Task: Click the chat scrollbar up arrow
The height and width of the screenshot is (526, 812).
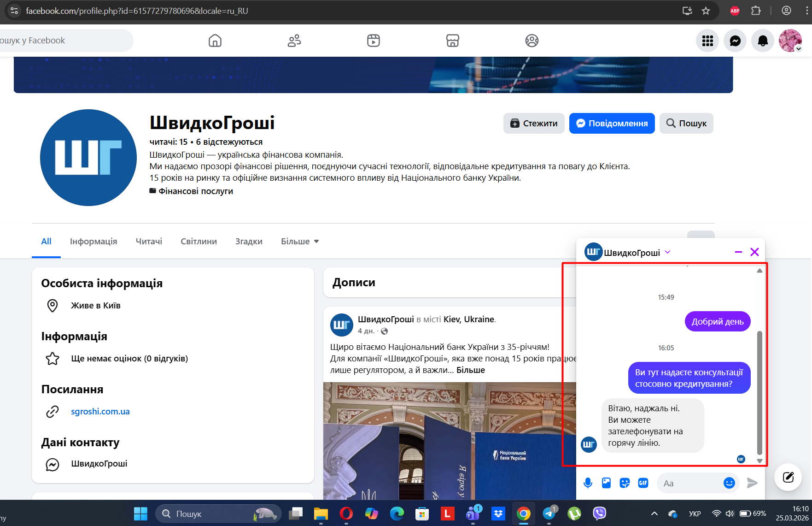Action: (x=759, y=271)
